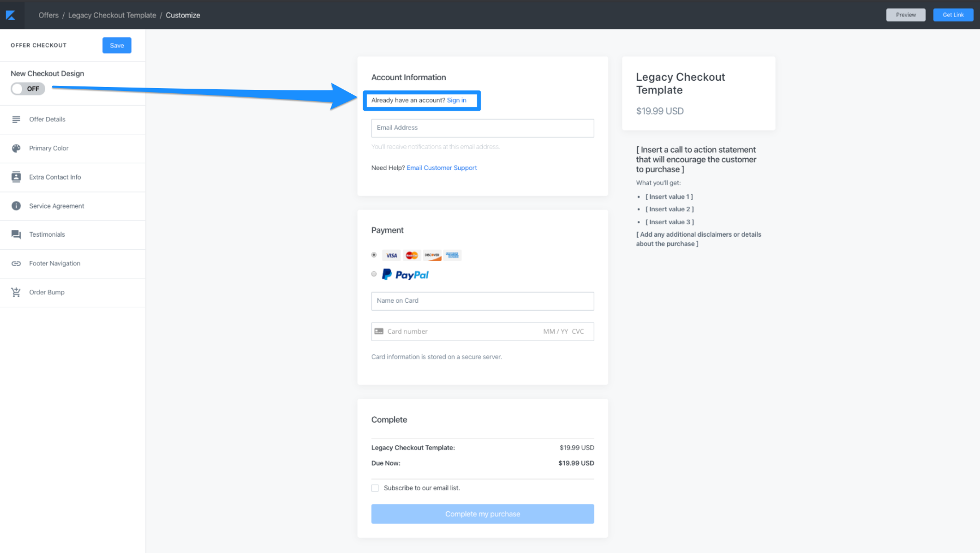Toggle the New Checkout Design switch

(x=28, y=89)
